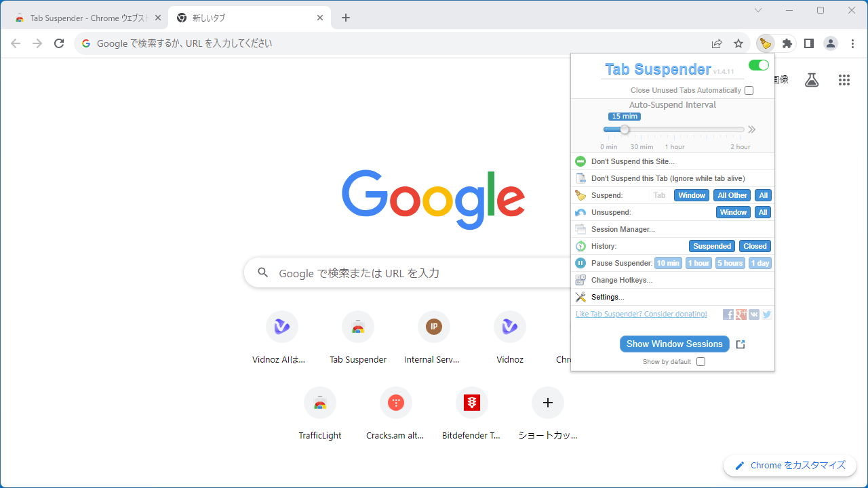Image resolution: width=868 pixels, height=488 pixels.
Task: Open a new tab with plus button
Action: [x=346, y=18]
